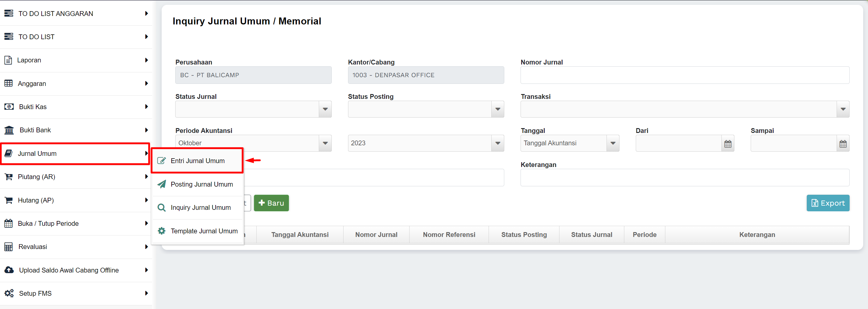Expand the Status Posting dropdown
Viewport: 868px width, 309px height.
[497, 109]
